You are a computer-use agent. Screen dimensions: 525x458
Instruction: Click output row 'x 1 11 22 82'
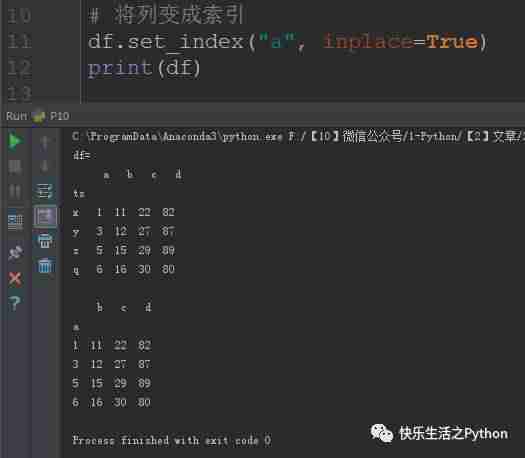point(124,212)
